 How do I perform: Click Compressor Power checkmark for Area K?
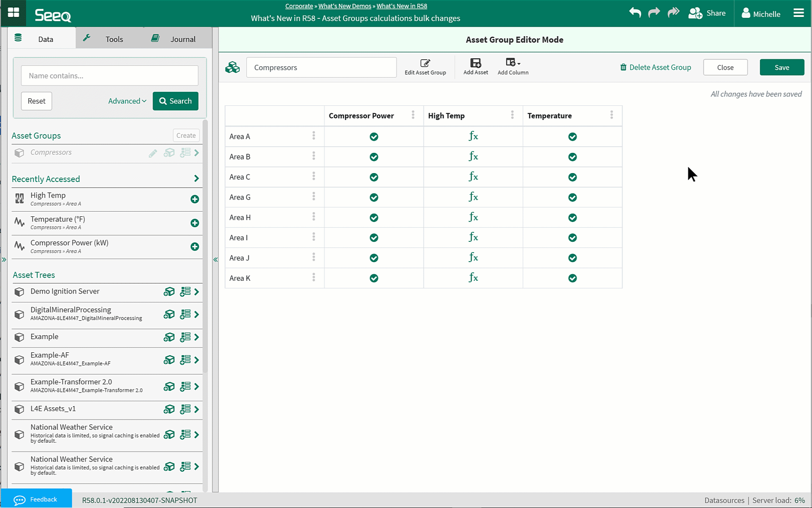(x=374, y=278)
